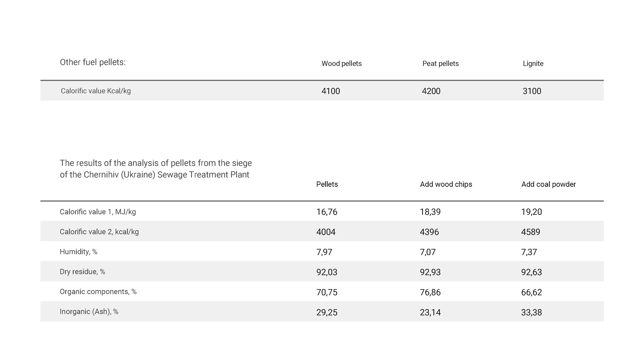Image resolution: width=644 pixels, height=362 pixels.
Task: Click the Calorific value 1, MJ/kg label
Action: click(x=98, y=212)
